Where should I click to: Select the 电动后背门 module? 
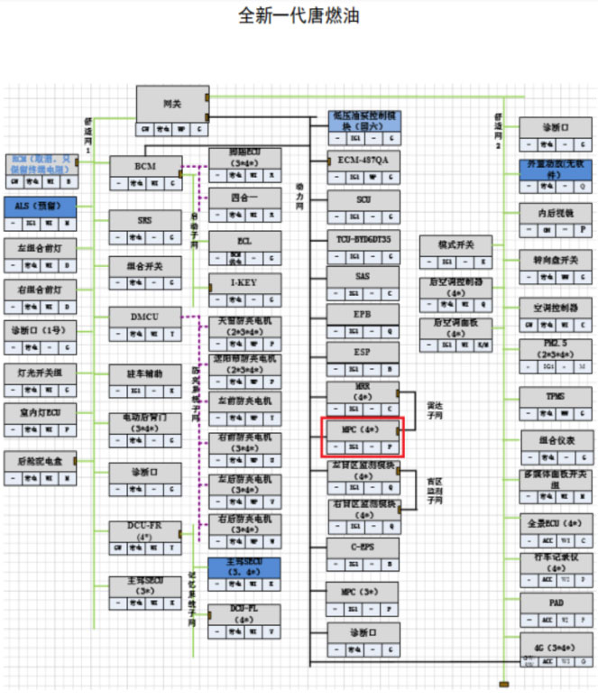click(145, 430)
